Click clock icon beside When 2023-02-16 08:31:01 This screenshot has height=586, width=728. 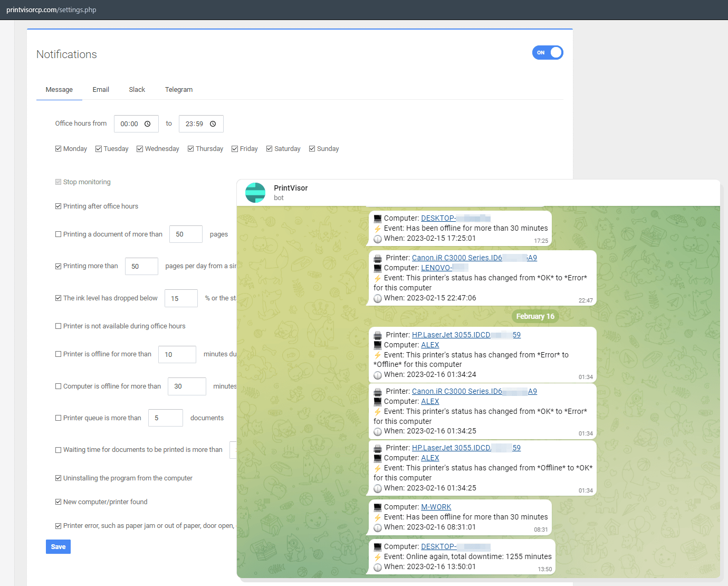pos(378,527)
